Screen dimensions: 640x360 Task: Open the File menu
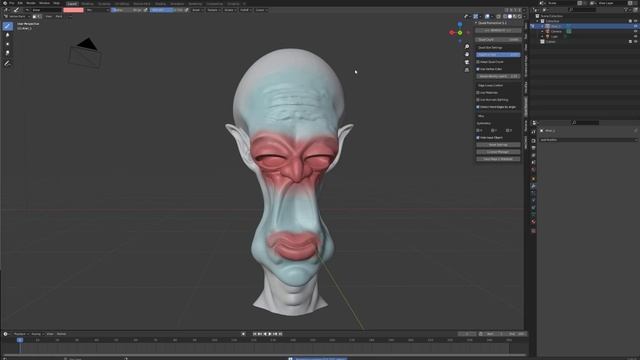(x=11, y=3)
